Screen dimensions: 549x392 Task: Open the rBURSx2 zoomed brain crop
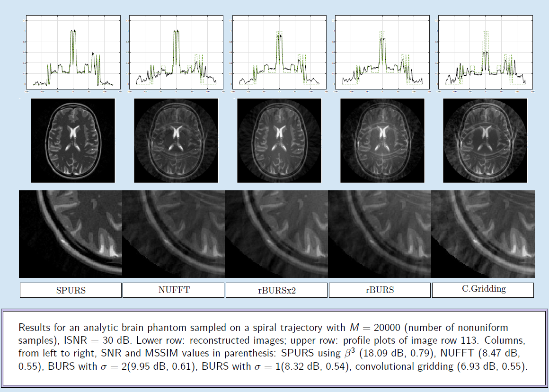coord(276,234)
